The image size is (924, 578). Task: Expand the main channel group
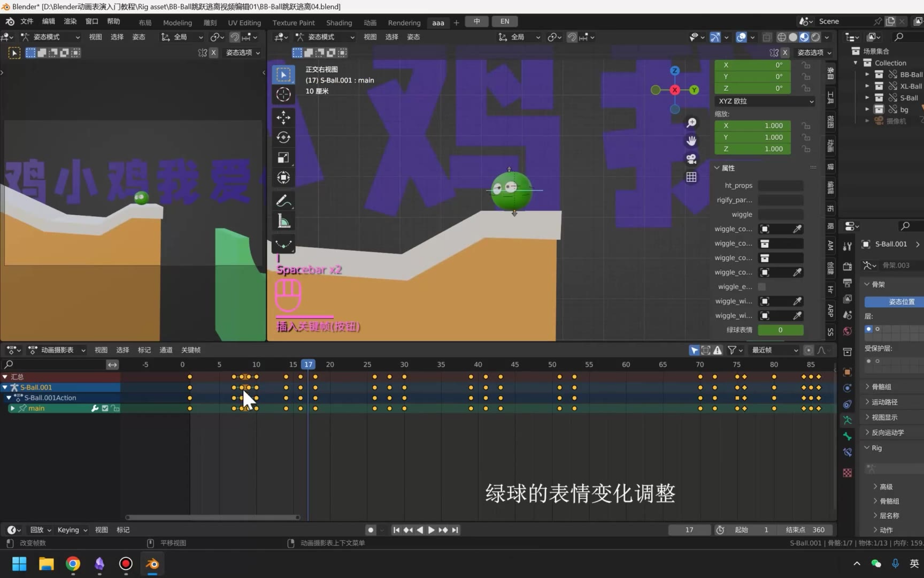point(12,408)
